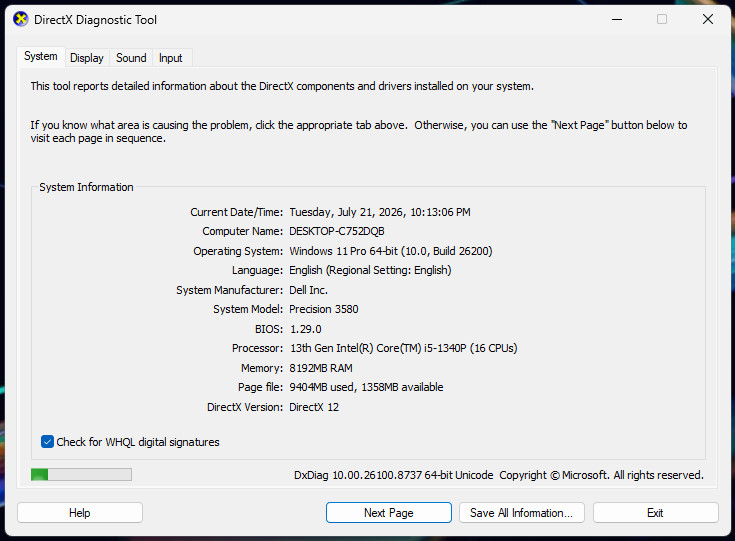
Task: Click the DirectX 12 version value
Action: (314, 407)
